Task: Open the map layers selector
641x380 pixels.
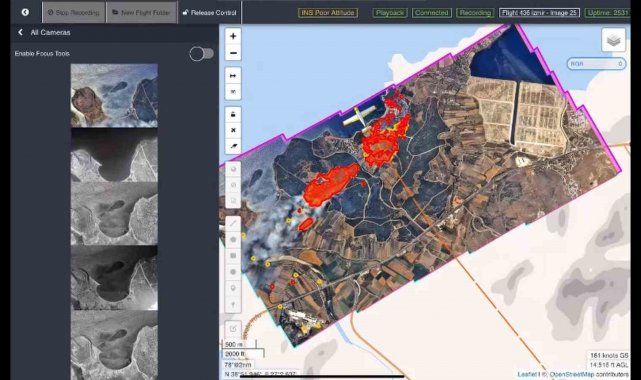Action: pyautogui.click(x=613, y=40)
